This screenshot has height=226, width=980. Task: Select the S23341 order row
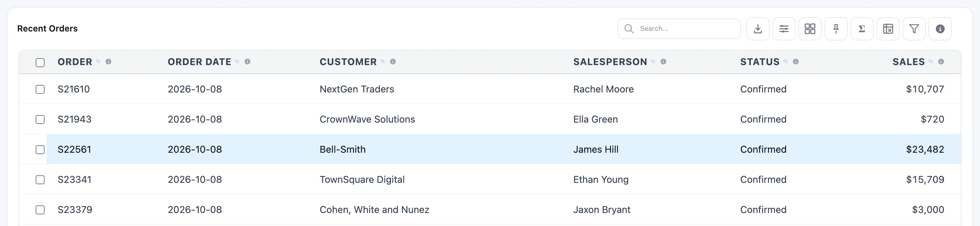click(x=490, y=179)
